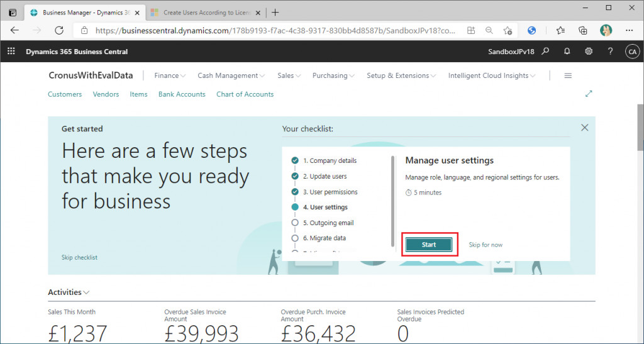Click the expand page arrows icon
This screenshot has height=344, width=644.
click(589, 94)
